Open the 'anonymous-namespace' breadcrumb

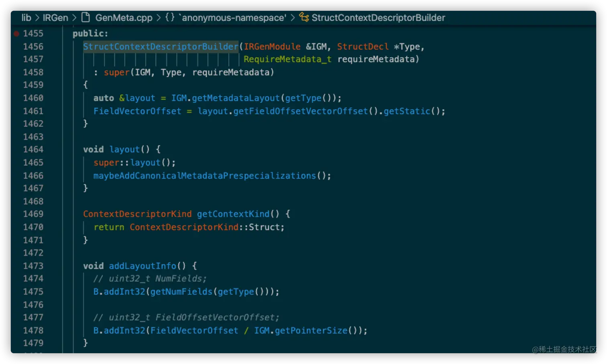coord(232,18)
